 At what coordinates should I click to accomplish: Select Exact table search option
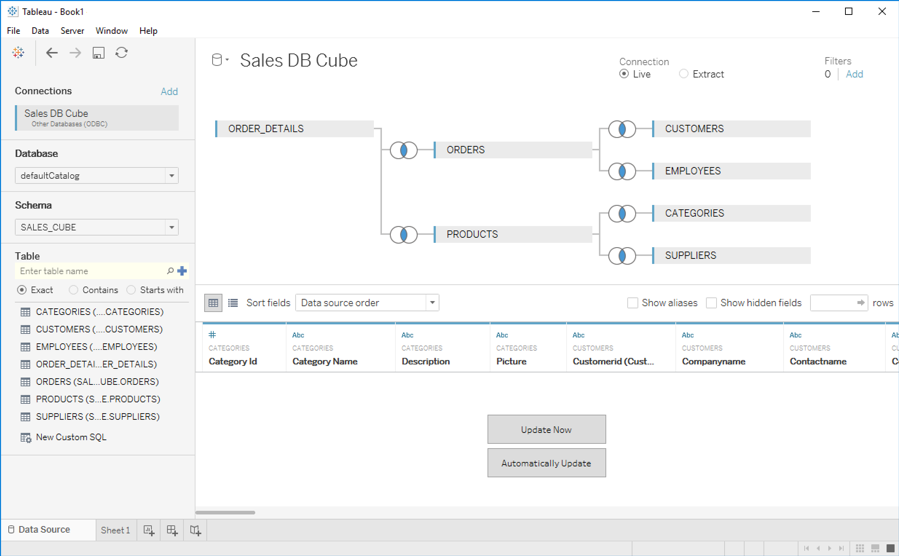[22, 290]
